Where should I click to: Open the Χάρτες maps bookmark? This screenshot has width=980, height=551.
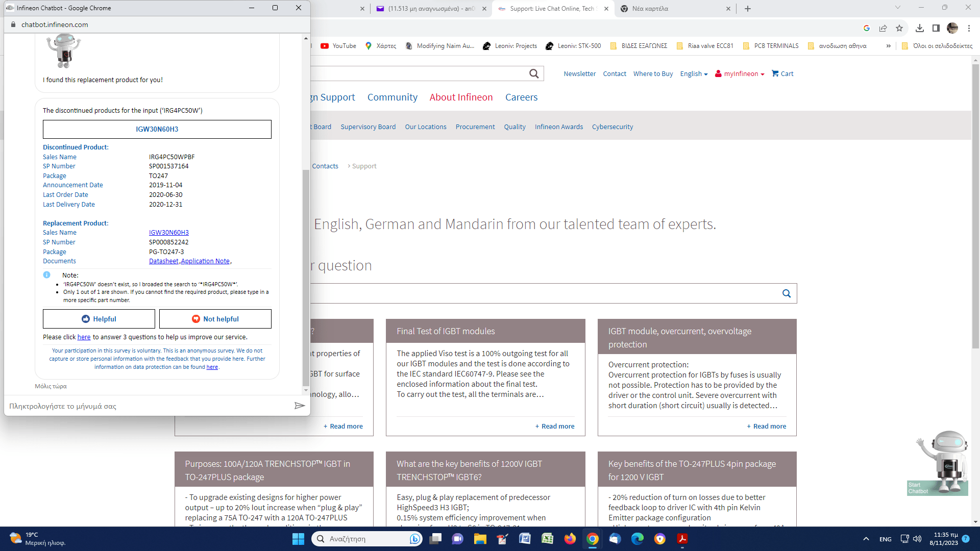click(x=381, y=46)
